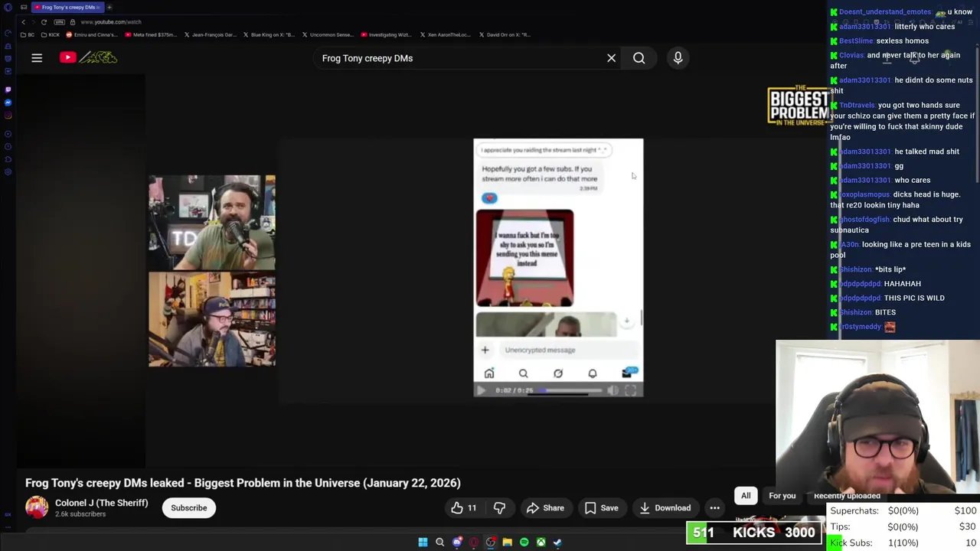Share the video
This screenshot has width=980, height=551.
(545, 507)
